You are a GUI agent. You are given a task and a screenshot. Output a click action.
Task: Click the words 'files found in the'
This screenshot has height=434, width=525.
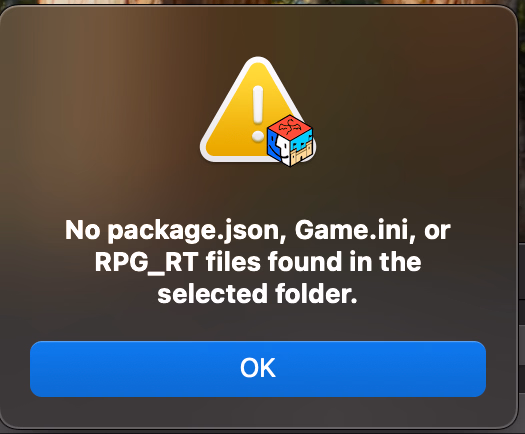(x=313, y=262)
